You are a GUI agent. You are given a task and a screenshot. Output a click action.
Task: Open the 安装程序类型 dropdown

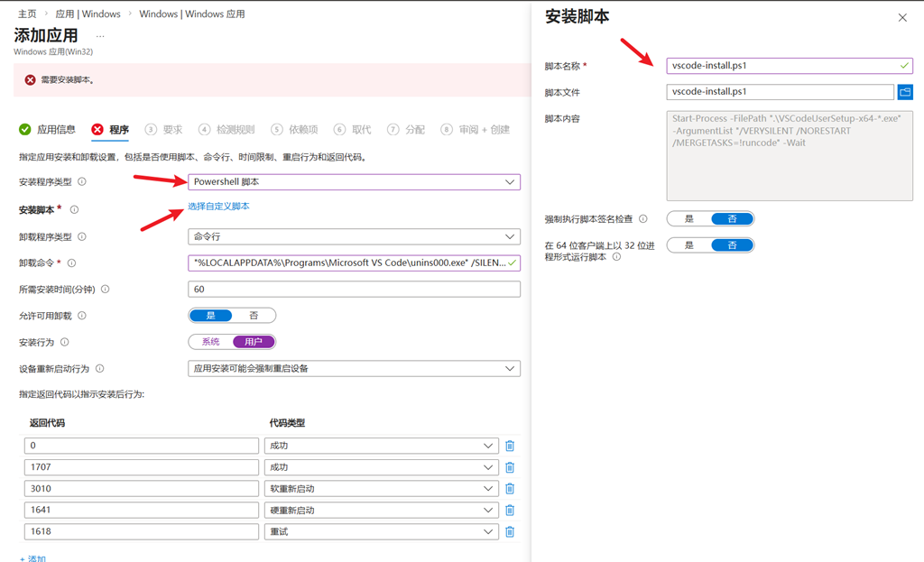coord(354,182)
